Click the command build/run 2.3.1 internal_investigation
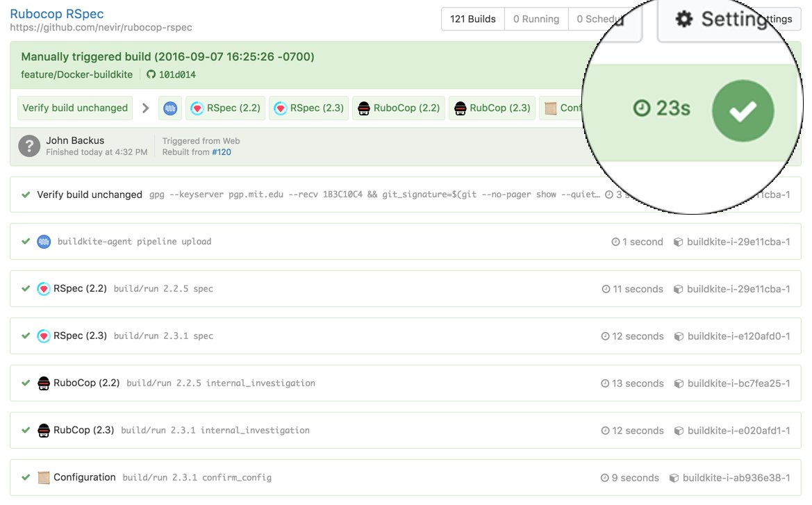Screen dimensions: 812x505 (x=215, y=431)
